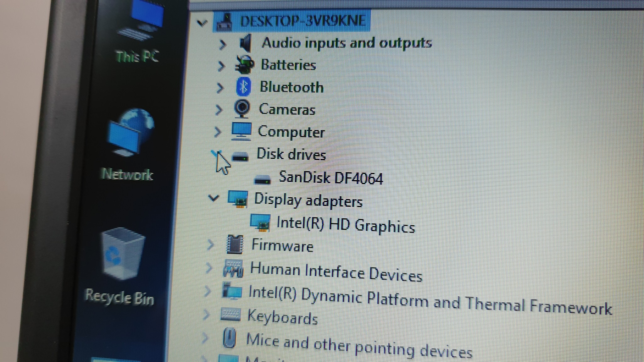Expand the Bluetooth category
This screenshot has height=362, width=644.
(220, 88)
